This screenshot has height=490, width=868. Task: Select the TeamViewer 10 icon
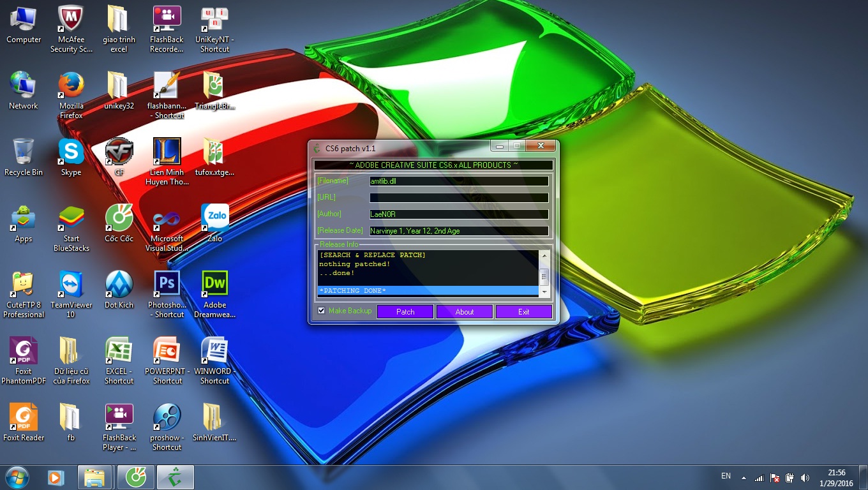(x=71, y=295)
